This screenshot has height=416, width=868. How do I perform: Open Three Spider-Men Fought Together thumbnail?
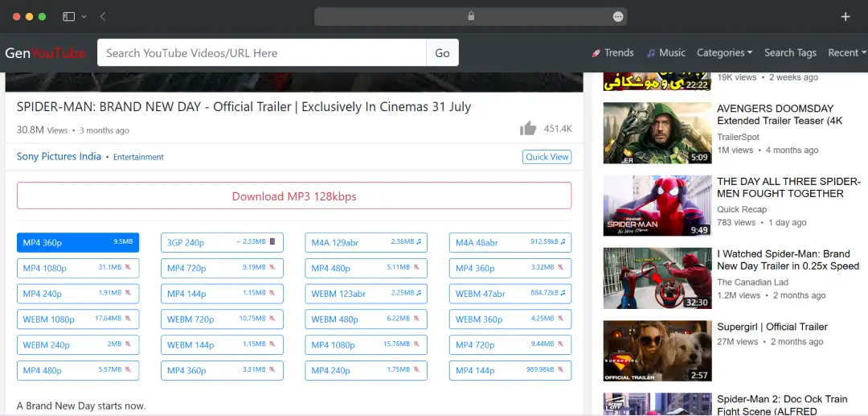tap(657, 205)
